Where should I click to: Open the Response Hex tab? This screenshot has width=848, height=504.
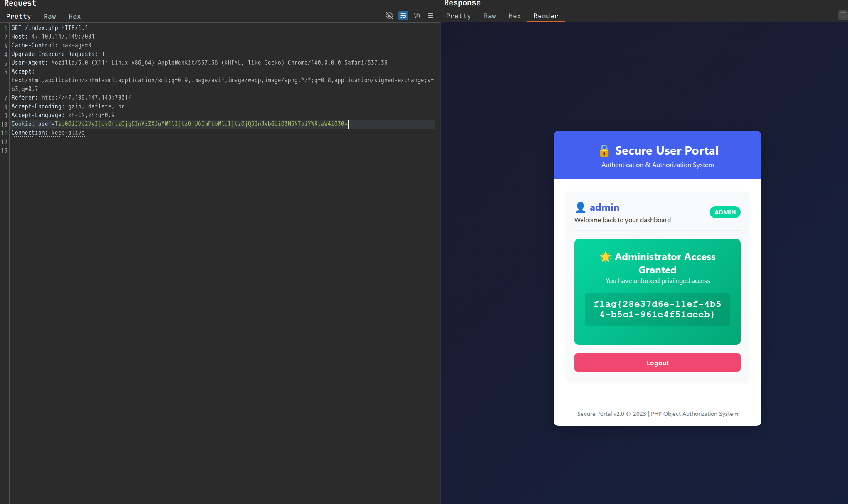coord(514,16)
